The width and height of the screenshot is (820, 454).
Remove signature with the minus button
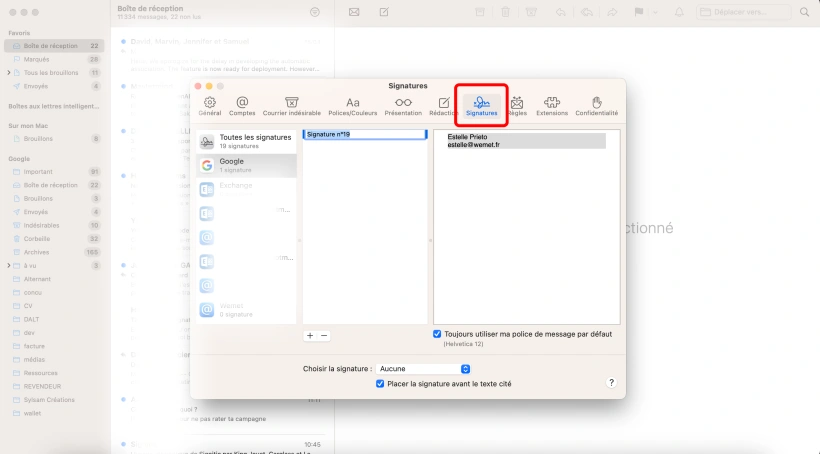[323, 336]
